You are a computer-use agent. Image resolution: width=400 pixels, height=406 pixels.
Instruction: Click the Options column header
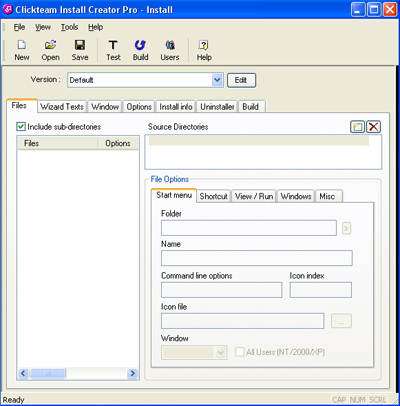click(x=118, y=143)
